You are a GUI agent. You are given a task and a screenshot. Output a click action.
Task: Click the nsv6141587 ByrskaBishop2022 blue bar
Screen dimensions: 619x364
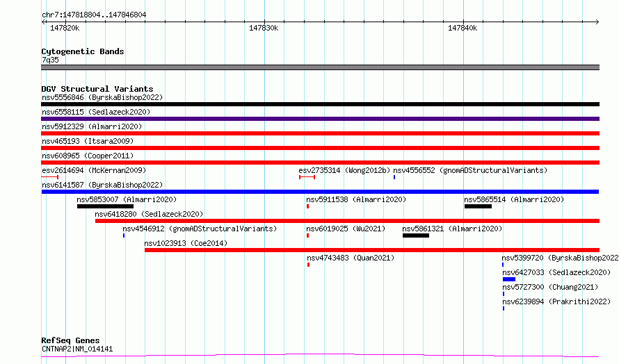(320, 192)
